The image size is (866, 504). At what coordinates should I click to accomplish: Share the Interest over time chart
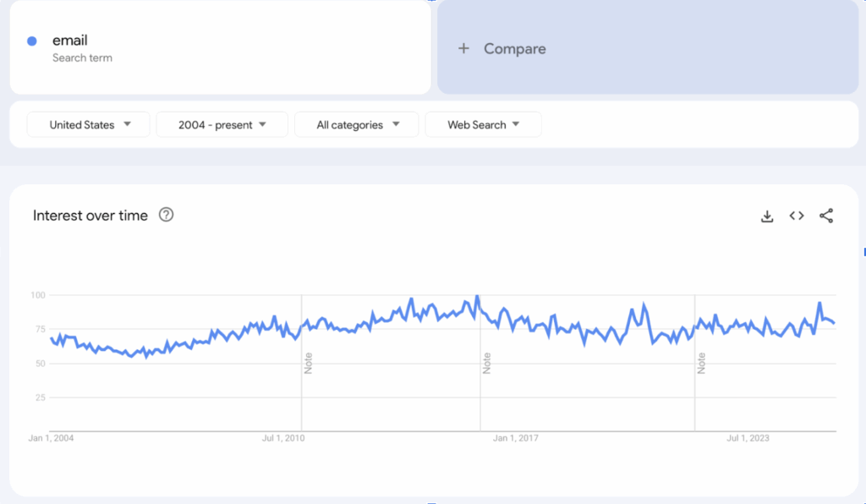[826, 216]
